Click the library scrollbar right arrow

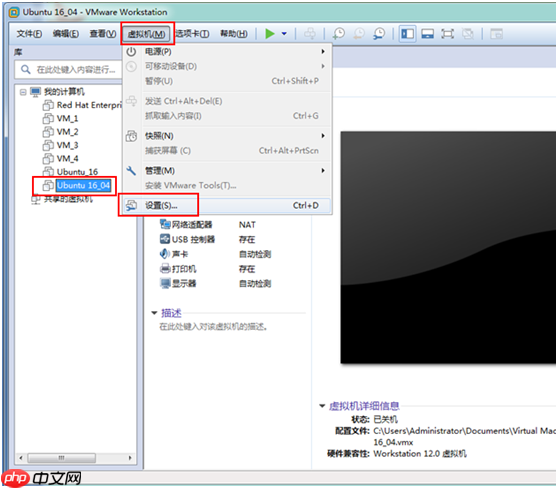click(x=130, y=458)
